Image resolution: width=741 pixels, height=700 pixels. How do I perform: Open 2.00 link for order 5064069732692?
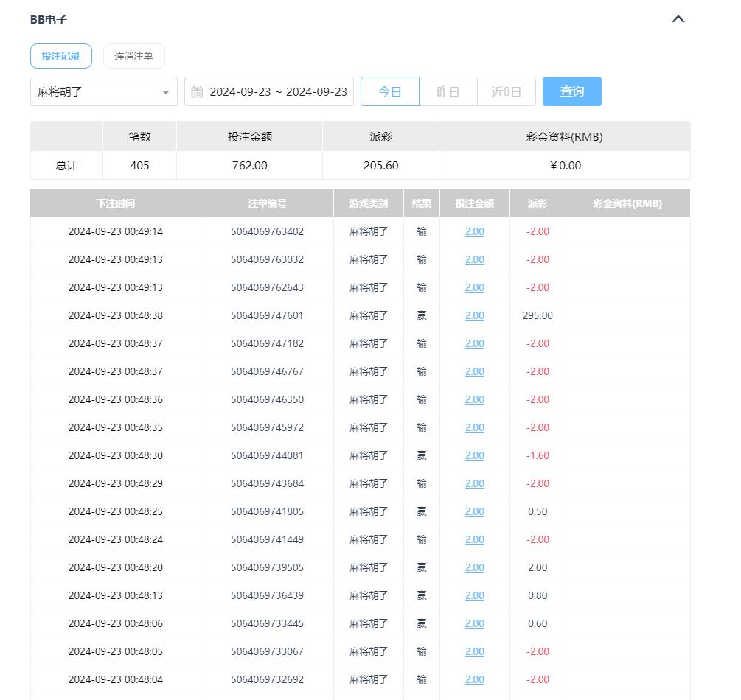(x=474, y=679)
